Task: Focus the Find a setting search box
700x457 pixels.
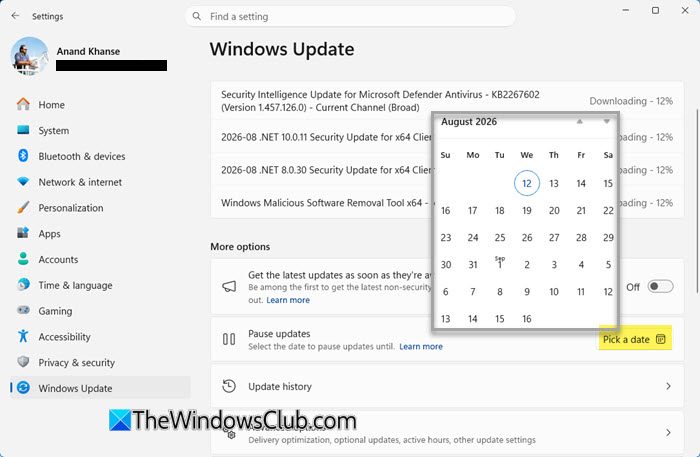Action: 350,17
